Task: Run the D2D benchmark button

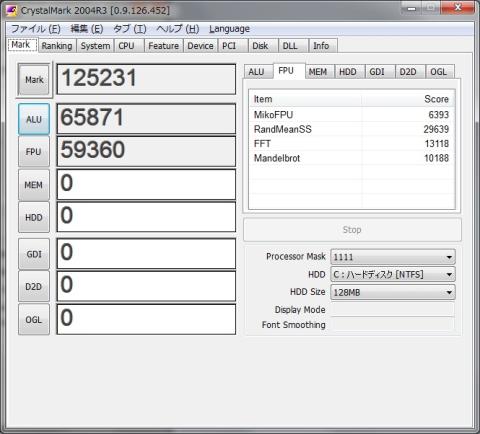Action: click(34, 286)
